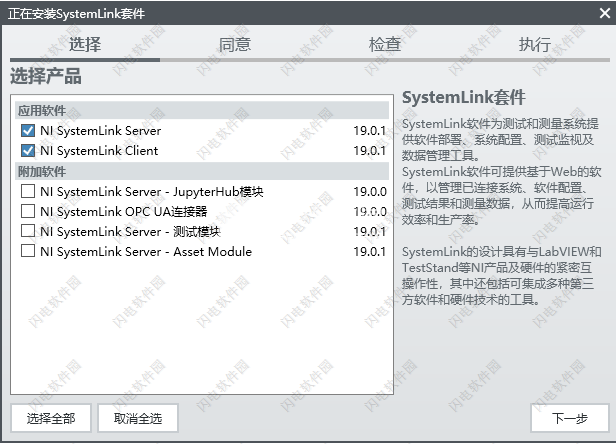Screen dimensions: 616x444
Task: Click the NI SystemLink Client product name
Action: (x=99, y=150)
